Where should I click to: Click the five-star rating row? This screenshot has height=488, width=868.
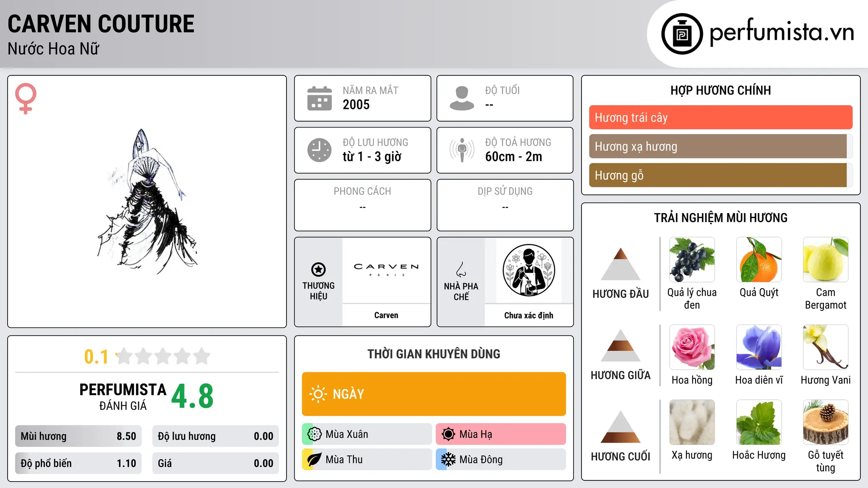(x=163, y=356)
